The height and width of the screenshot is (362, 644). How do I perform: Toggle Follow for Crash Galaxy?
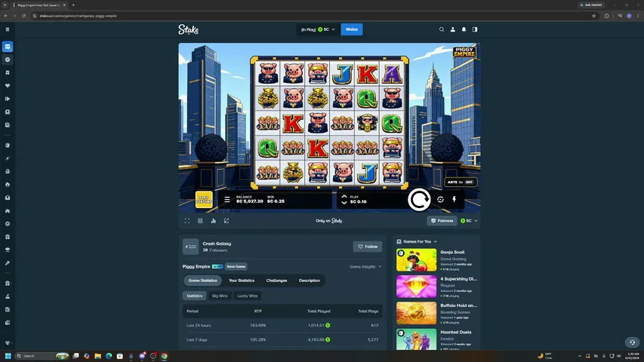(368, 247)
